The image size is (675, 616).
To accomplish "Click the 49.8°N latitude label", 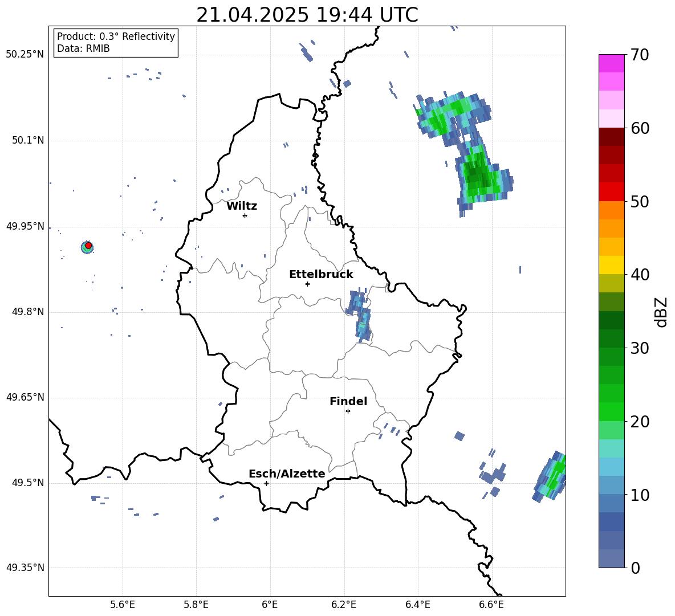I will pyautogui.click(x=27, y=312).
